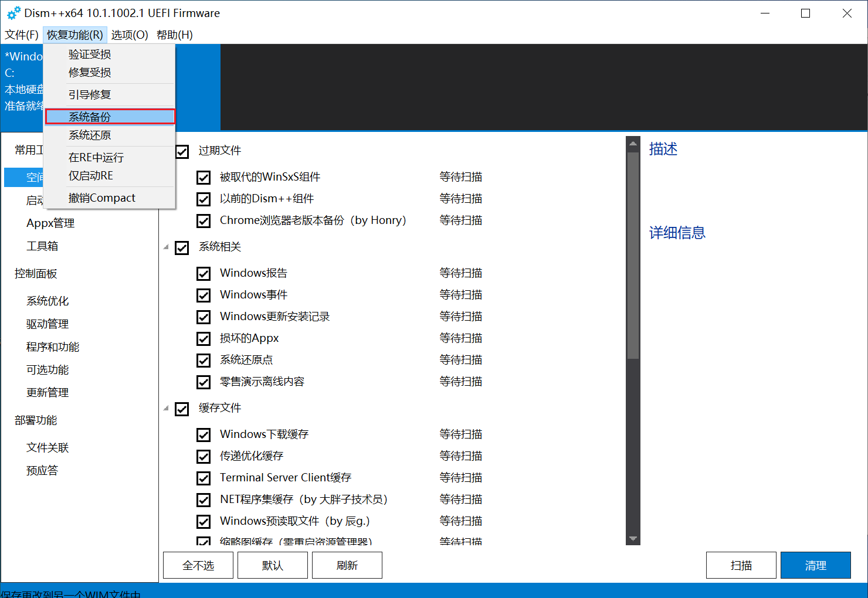
Task: Open the 文件(F) menu
Action: 22,35
